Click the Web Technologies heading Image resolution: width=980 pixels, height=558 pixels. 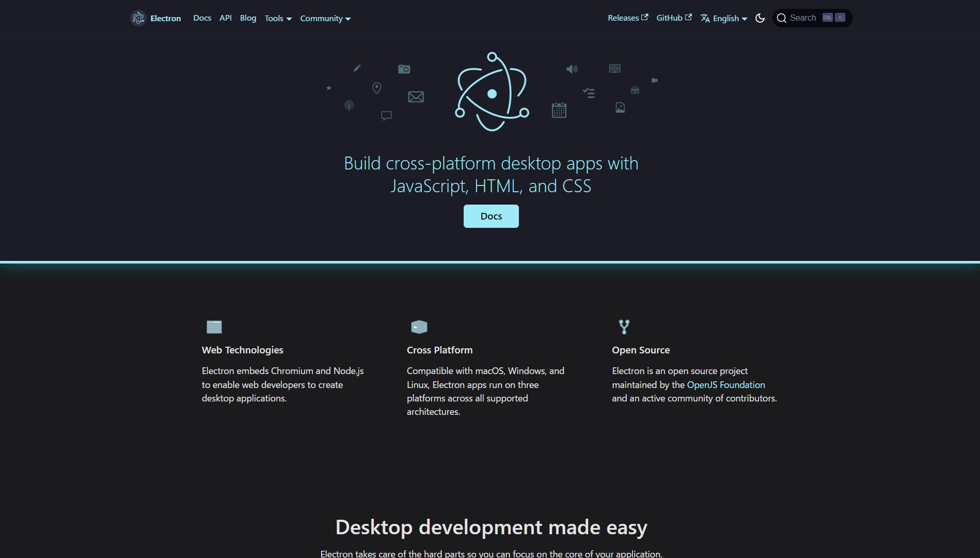(242, 350)
